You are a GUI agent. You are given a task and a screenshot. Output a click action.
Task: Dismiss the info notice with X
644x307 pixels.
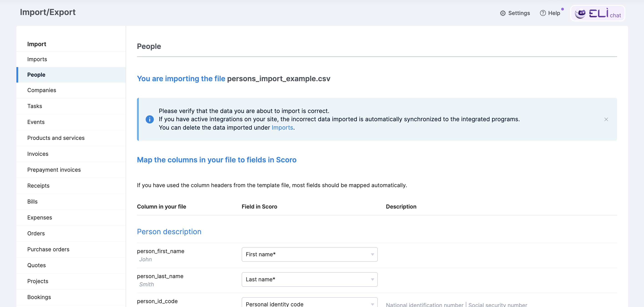point(606,119)
